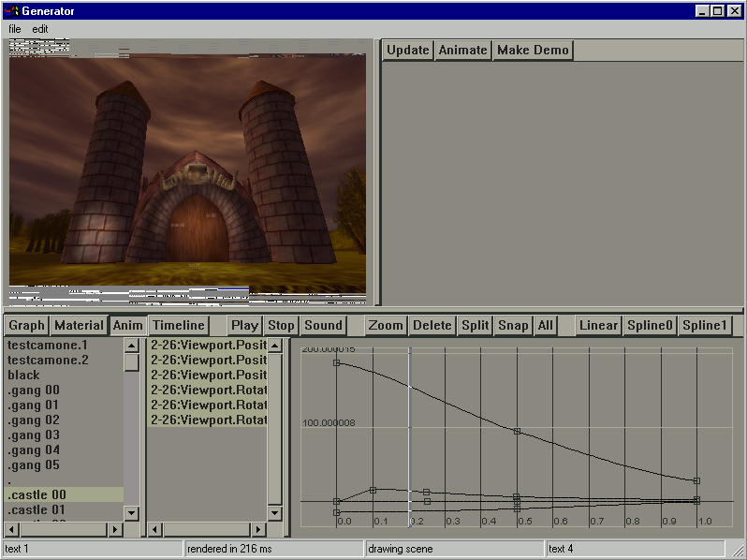Switch to the Material tab
This screenshot has height=560, width=747.
coord(79,326)
